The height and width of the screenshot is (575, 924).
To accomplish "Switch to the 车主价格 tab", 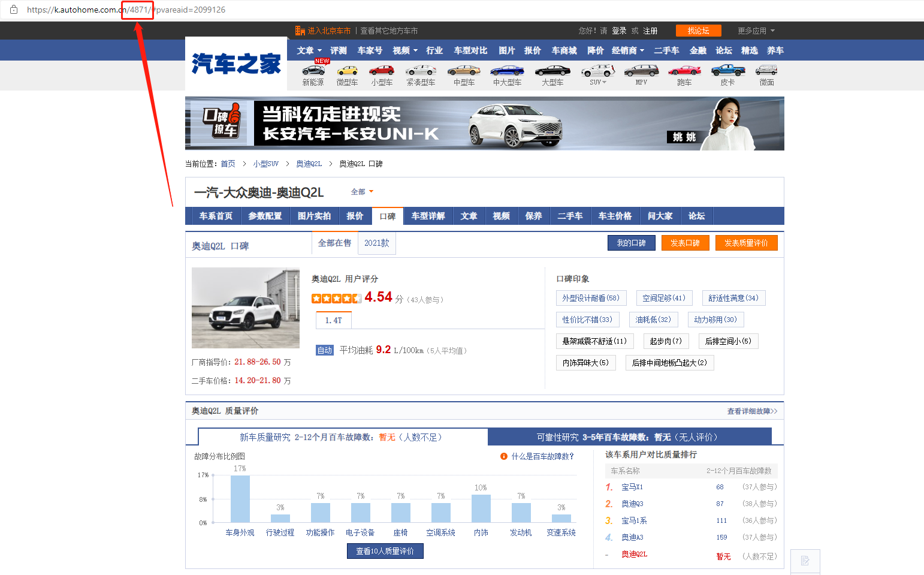I will pyautogui.click(x=615, y=216).
